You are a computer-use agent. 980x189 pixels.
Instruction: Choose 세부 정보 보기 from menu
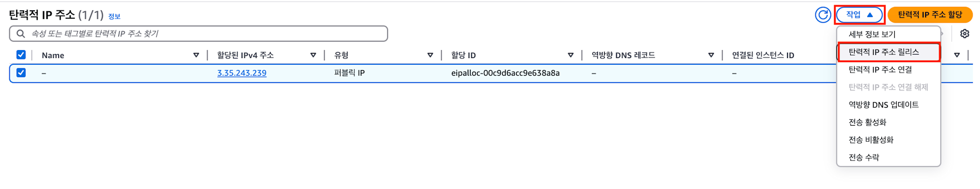(889, 34)
